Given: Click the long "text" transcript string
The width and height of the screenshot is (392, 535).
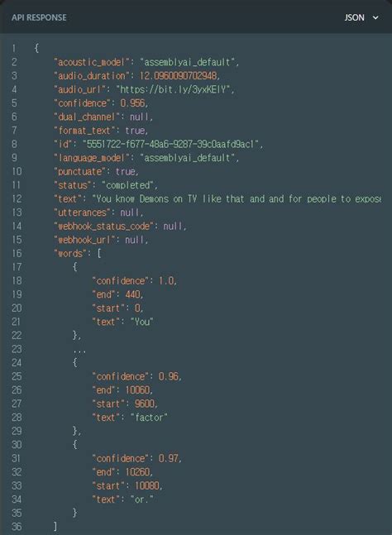Looking at the screenshot, I should [x=237, y=198].
